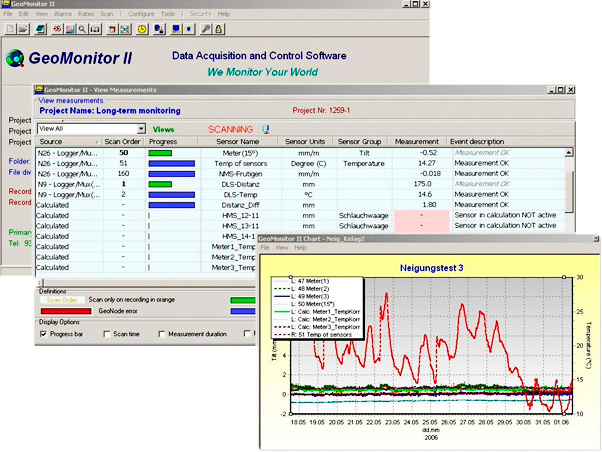Open the Tools menu

[168, 14]
